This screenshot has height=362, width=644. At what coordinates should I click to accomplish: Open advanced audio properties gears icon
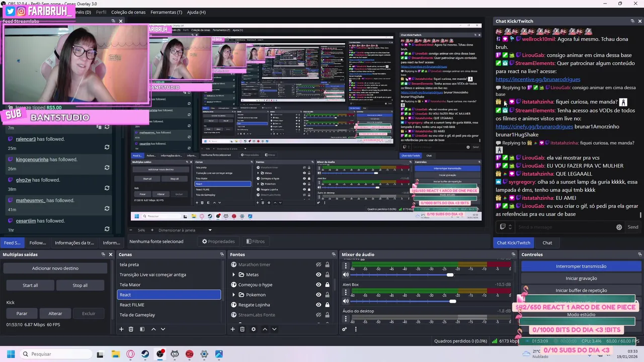click(344, 329)
